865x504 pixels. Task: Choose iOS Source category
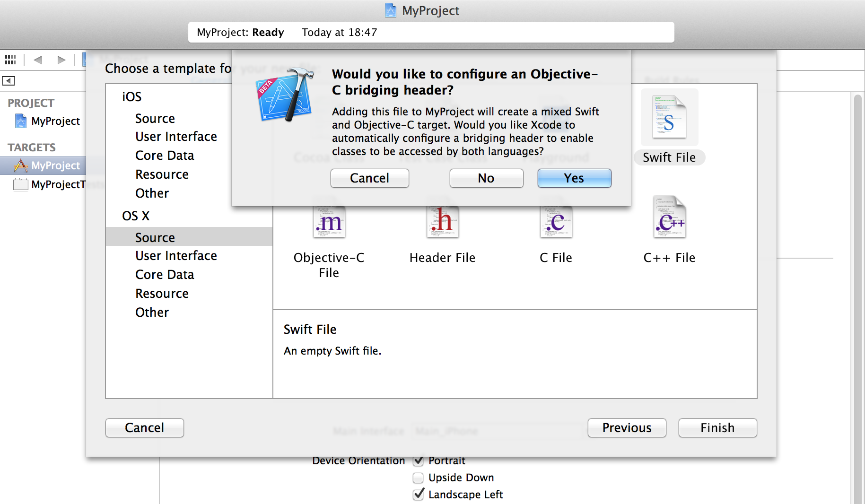click(155, 119)
